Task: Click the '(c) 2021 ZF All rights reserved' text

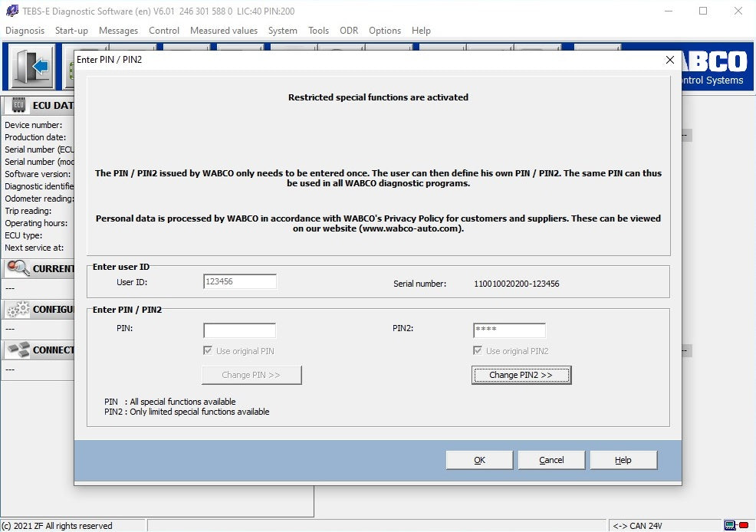Action: coord(57,526)
